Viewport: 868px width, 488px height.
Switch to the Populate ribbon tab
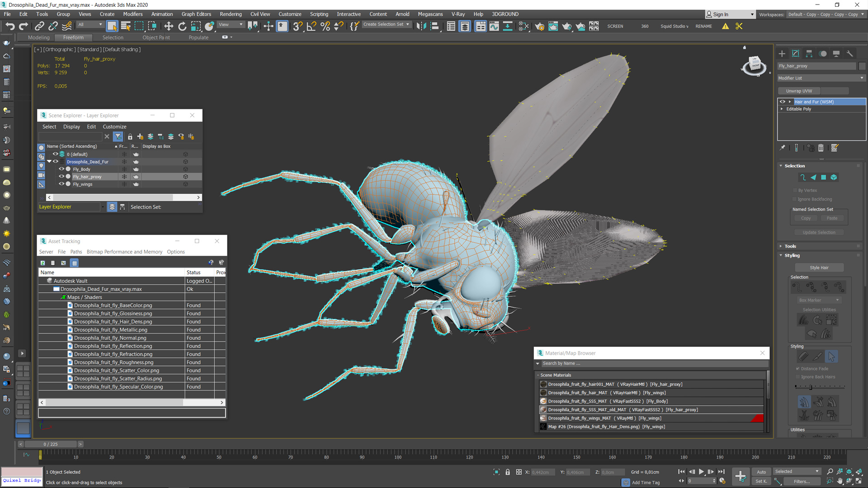coord(198,38)
